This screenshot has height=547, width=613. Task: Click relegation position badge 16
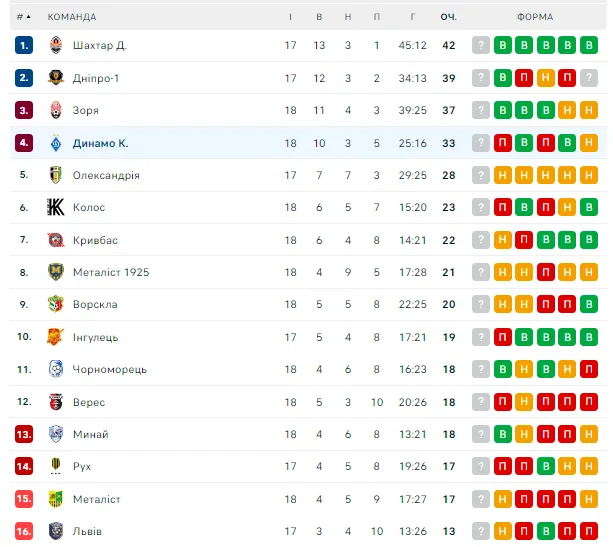tap(24, 531)
